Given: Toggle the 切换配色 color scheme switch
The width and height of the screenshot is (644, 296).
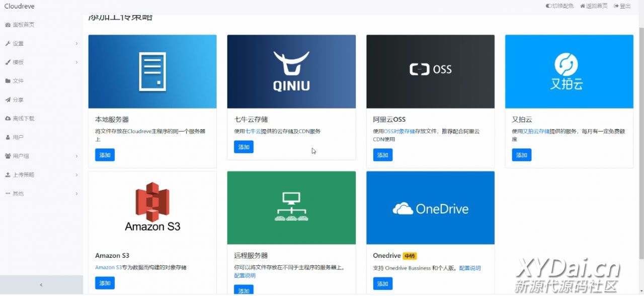Looking at the screenshot, I should pyautogui.click(x=548, y=6).
